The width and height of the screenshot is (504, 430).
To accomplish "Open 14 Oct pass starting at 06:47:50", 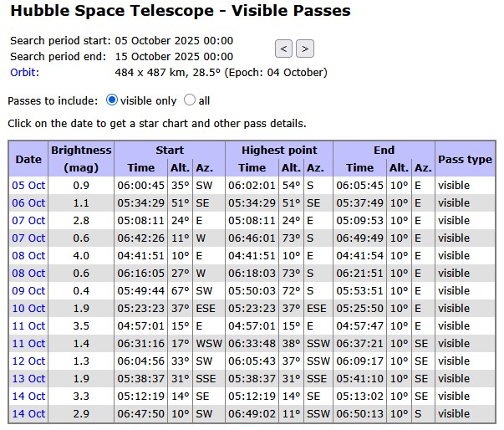I will point(28,413).
